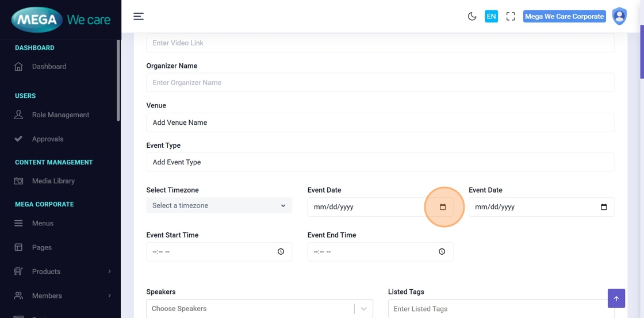Open Role Management in sidebar
The image size is (644, 318).
point(60,115)
